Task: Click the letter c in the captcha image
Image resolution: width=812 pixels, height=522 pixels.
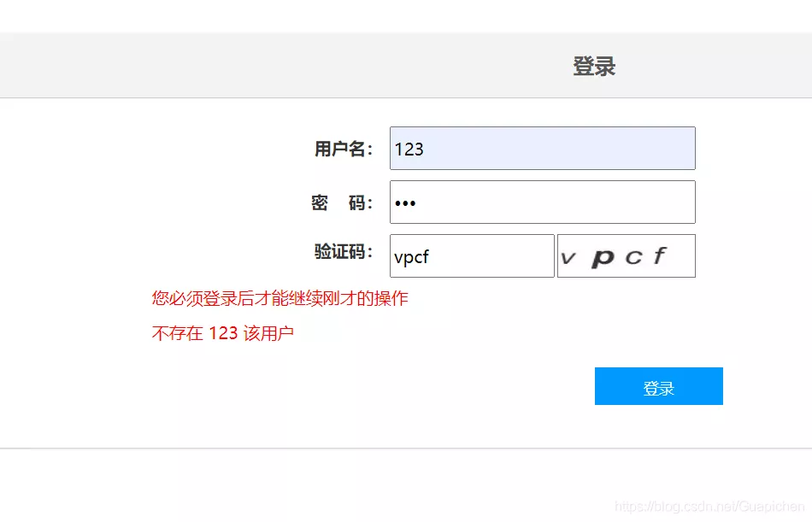Action: pyautogui.click(x=634, y=257)
